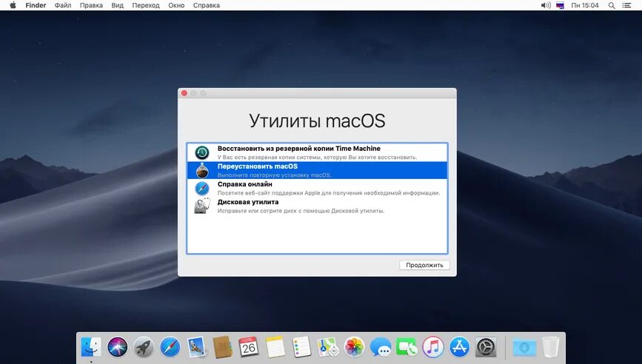Launch Siri from the Dock
Screen dimensions: 642x364
(118, 347)
